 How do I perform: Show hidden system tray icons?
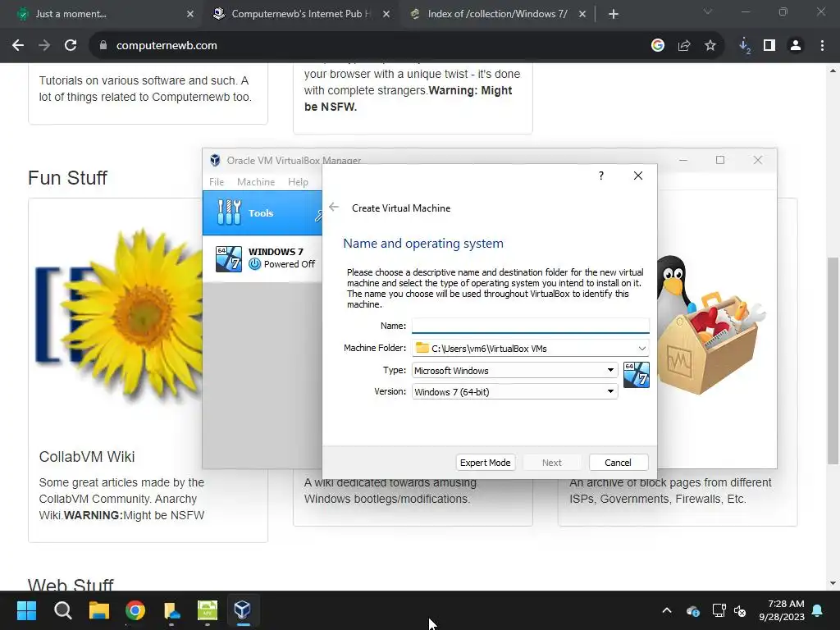pyautogui.click(x=667, y=610)
